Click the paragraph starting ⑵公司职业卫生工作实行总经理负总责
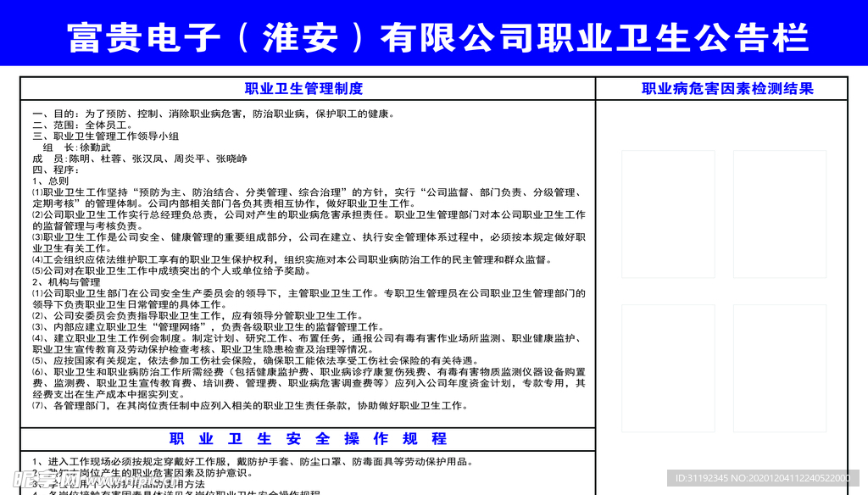 point(309,214)
